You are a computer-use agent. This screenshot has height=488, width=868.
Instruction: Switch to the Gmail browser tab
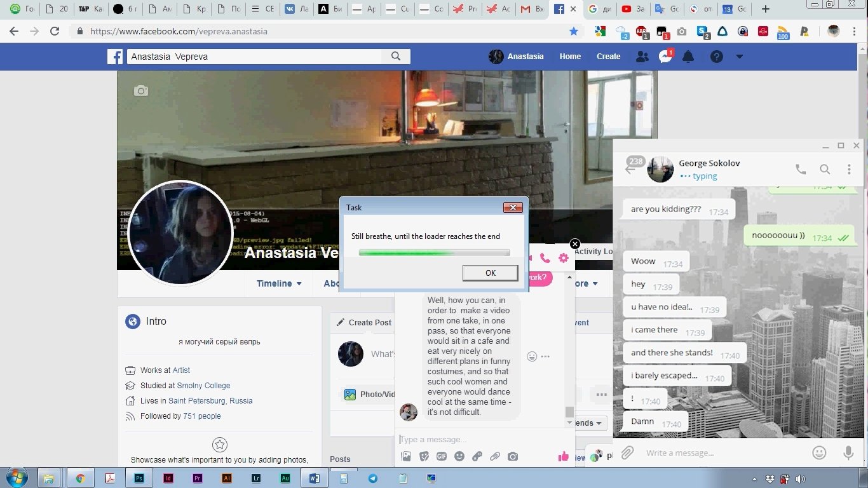pos(530,10)
